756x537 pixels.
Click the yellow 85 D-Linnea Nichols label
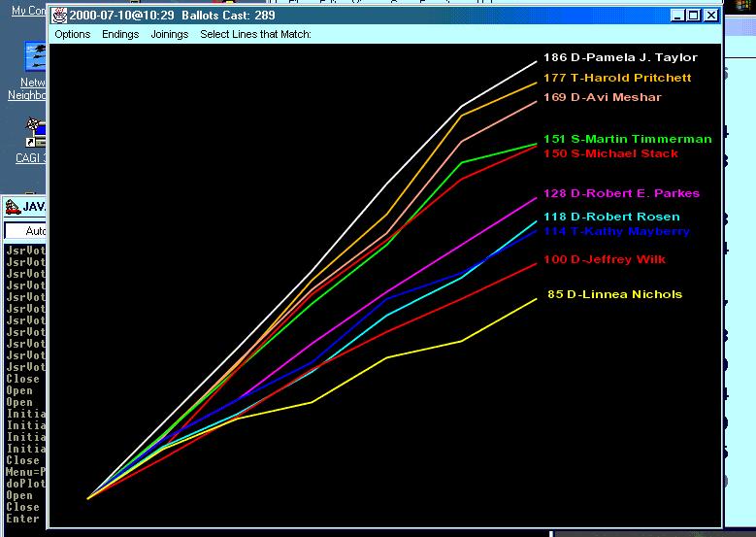tap(614, 294)
